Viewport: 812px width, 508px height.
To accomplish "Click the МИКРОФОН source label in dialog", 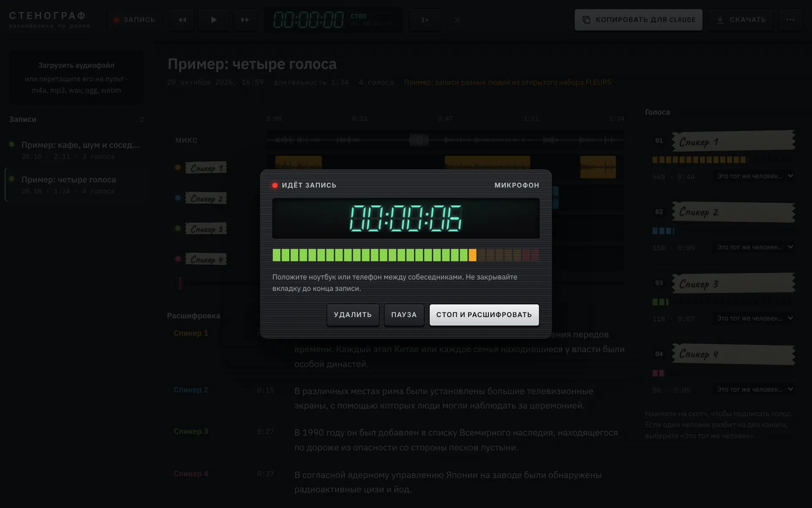I will click(517, 185).
